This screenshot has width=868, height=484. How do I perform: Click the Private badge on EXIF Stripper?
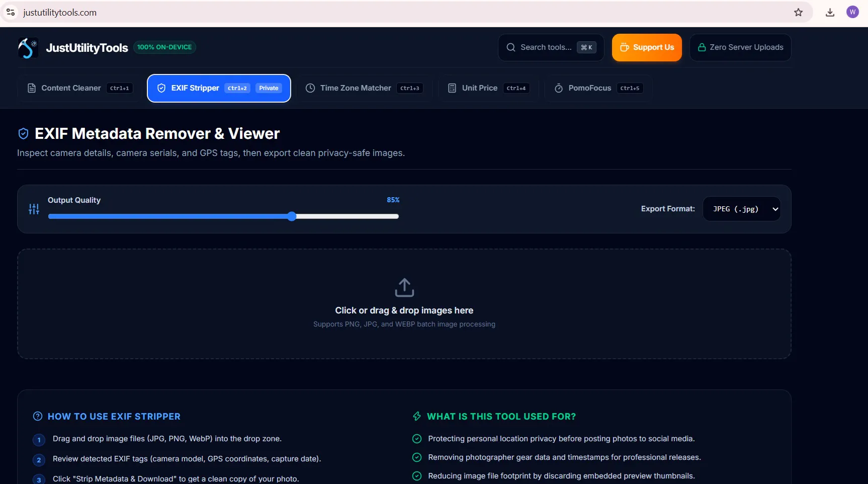(269, 88)
